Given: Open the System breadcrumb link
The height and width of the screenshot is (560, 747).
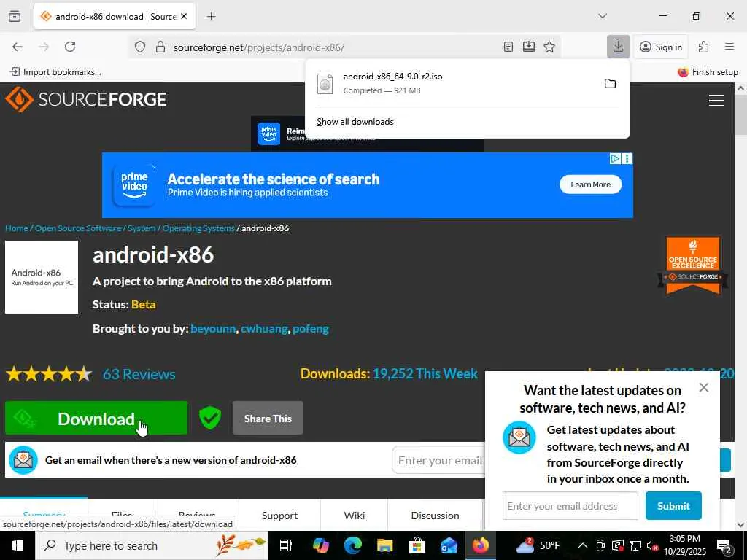Looking at the screenshot, I should 142,228.
